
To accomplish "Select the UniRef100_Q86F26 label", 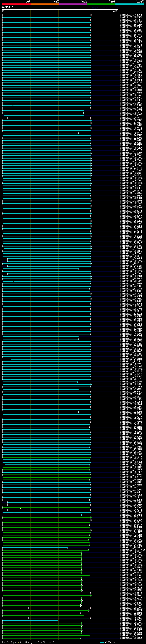I will 131,371.
